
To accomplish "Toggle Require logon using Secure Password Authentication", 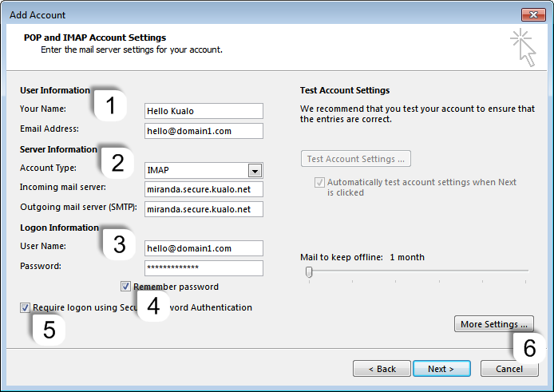I will 25,307.
